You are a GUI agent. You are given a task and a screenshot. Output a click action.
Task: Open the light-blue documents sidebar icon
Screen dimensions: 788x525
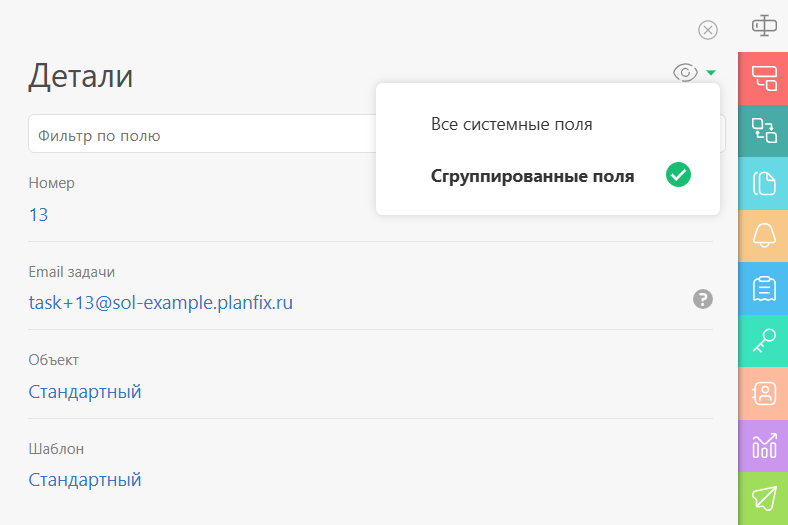click(763, 183)
